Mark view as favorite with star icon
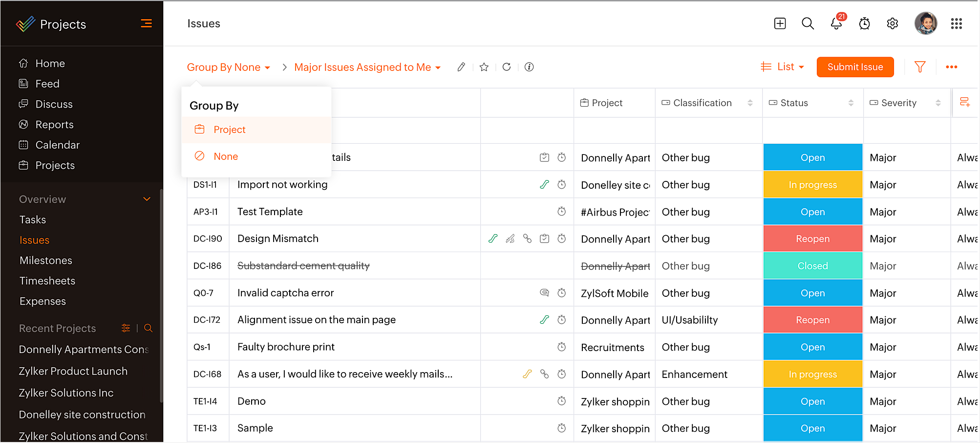This screenshot has width=980, height=443. point(484,67)
